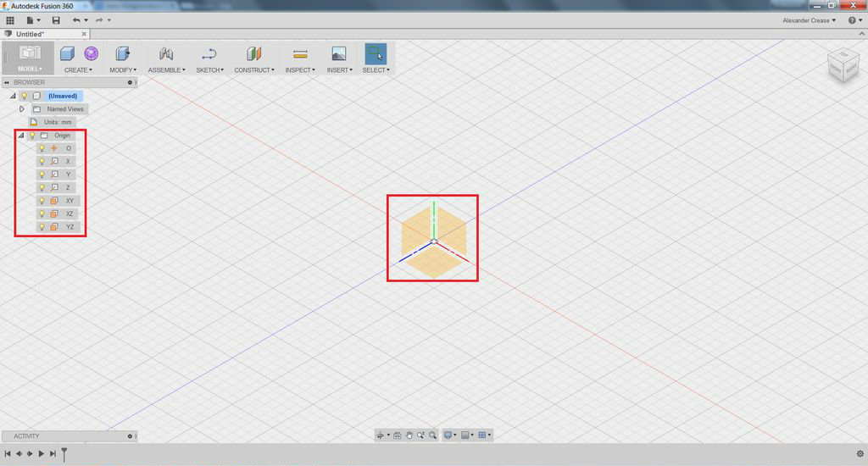Open the Grid and Snaps icon
The height and width of the screenshot is (466, 868).
465,435
